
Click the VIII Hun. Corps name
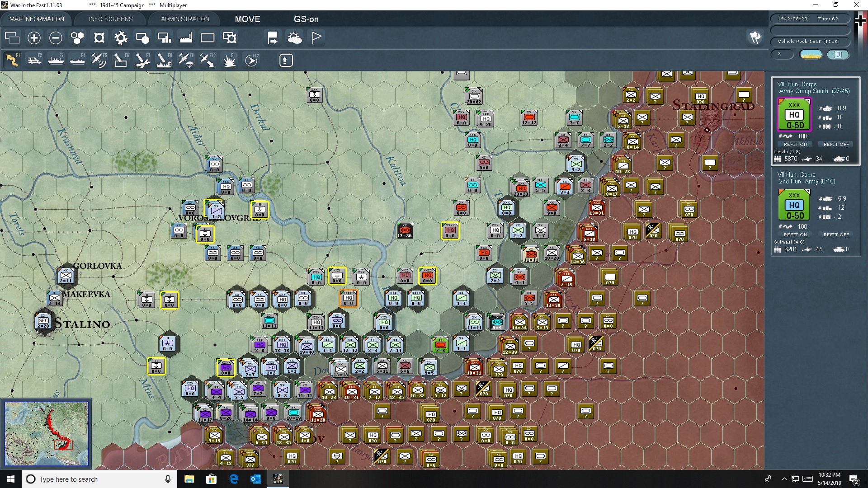pyautogui.click(x=797, y=84)
